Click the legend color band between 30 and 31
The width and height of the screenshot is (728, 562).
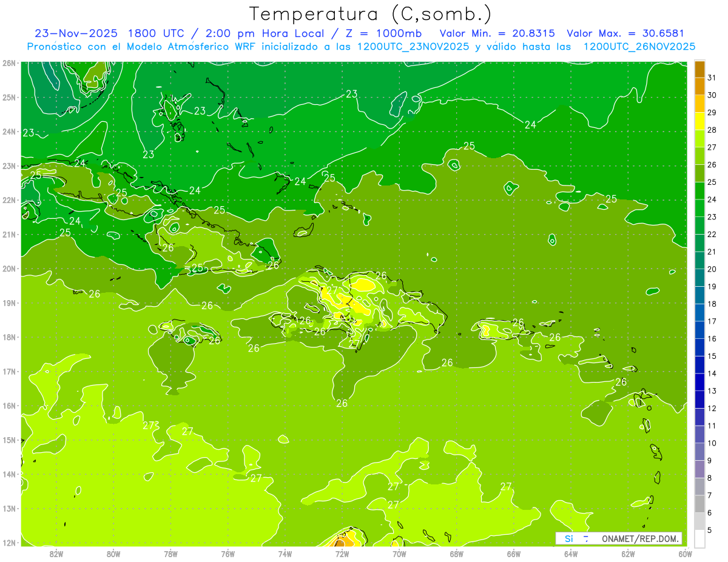pos(699,87)
